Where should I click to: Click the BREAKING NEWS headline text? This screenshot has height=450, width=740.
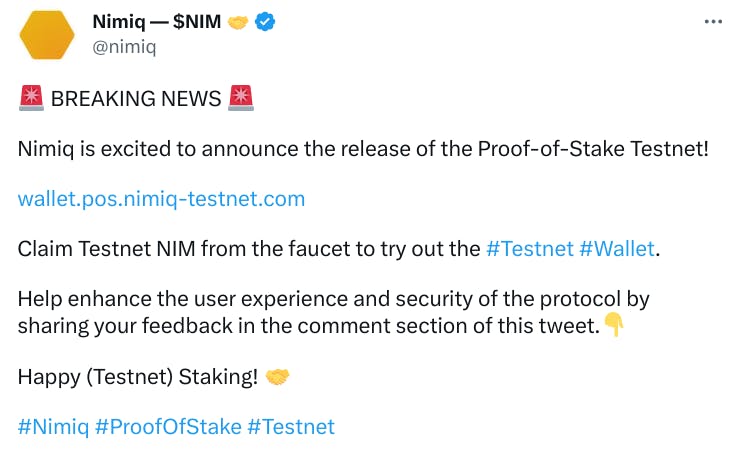(136, 98)
